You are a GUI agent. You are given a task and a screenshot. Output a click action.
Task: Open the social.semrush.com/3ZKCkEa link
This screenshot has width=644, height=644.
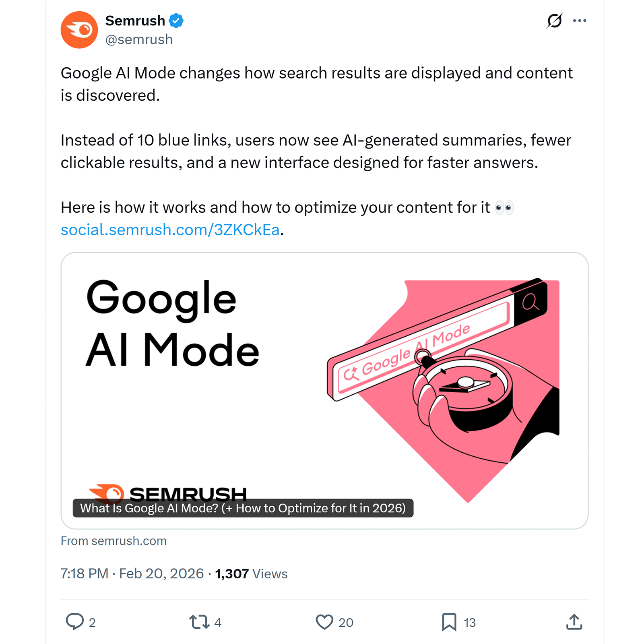(170, 229)
